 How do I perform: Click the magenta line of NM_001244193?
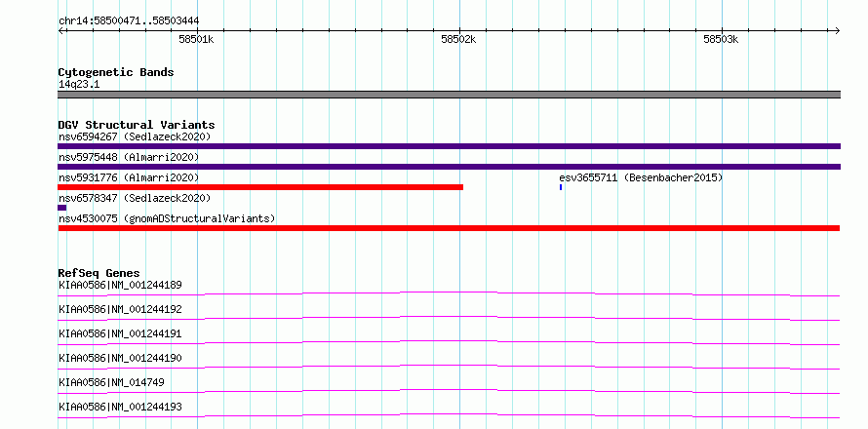pyautogui.click(x=449, y=415)
